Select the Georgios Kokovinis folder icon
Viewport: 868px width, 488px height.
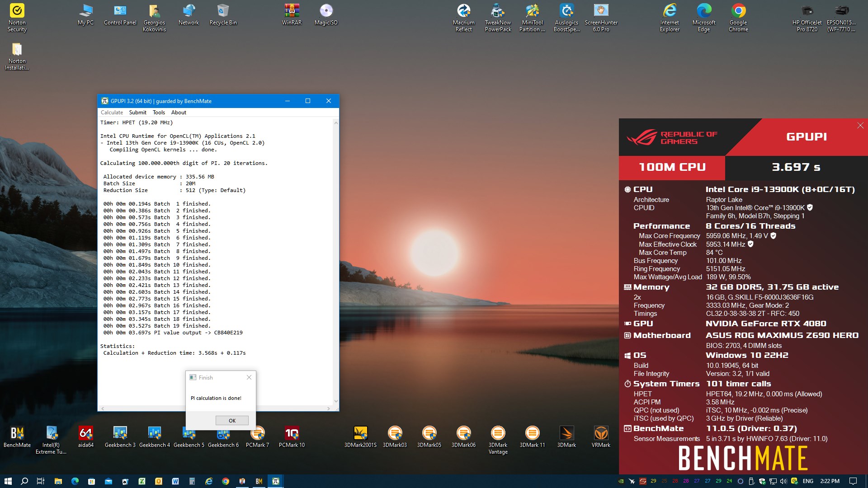(154, 18)
